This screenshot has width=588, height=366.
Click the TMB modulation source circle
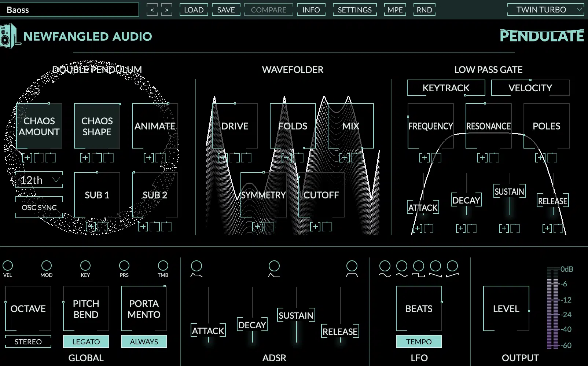163,266
